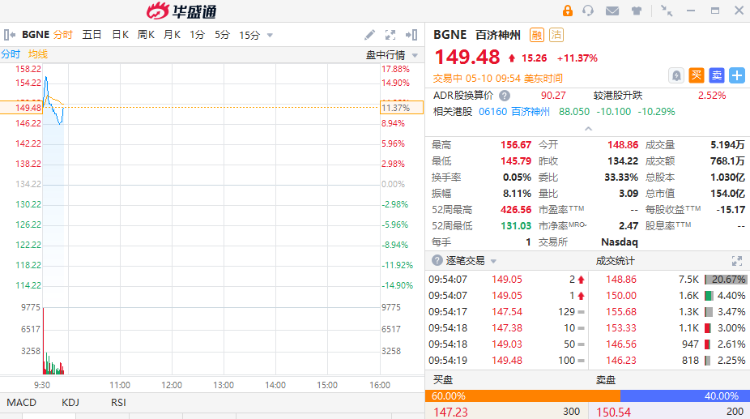
Task: Click the 52周最高 value 426.56
Action: [516, 210]
